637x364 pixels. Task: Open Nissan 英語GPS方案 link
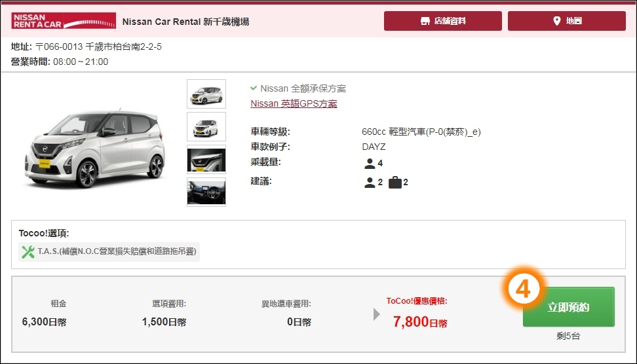click(294, 103)
